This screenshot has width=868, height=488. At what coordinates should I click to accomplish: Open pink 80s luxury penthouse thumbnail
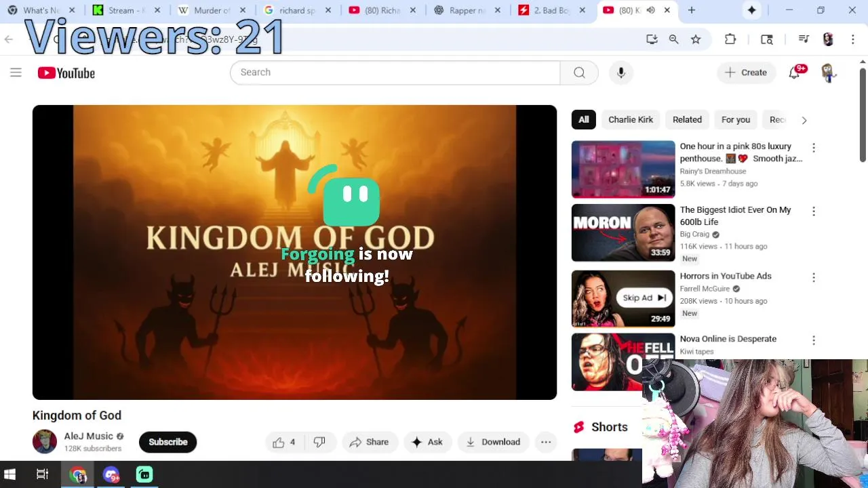623,169
